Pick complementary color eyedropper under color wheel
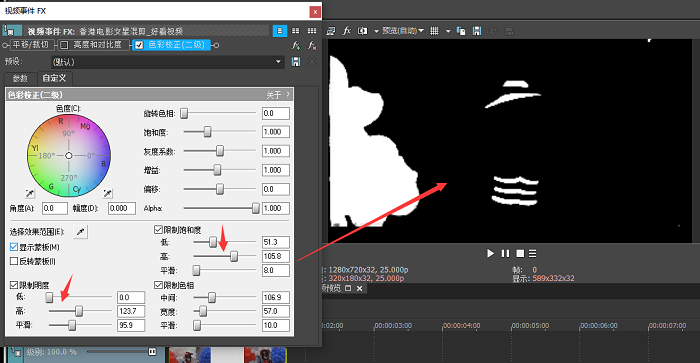 (x=108, y=193)
